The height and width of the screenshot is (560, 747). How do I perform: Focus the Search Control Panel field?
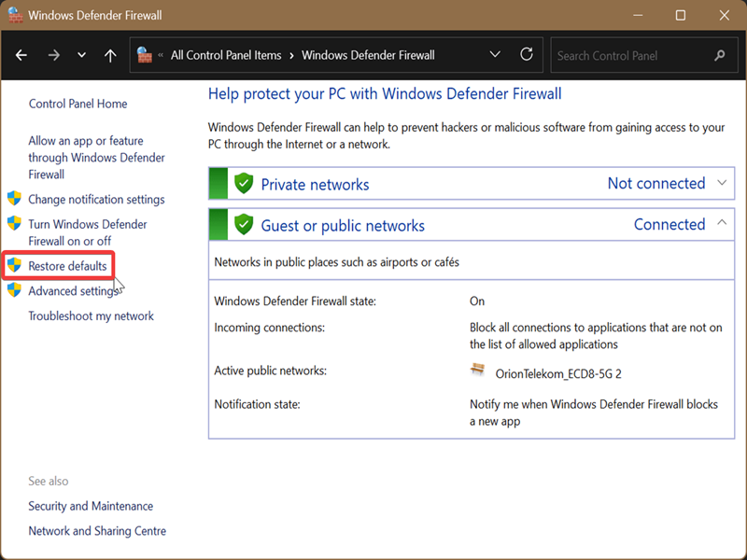click(x=644, y=56)
